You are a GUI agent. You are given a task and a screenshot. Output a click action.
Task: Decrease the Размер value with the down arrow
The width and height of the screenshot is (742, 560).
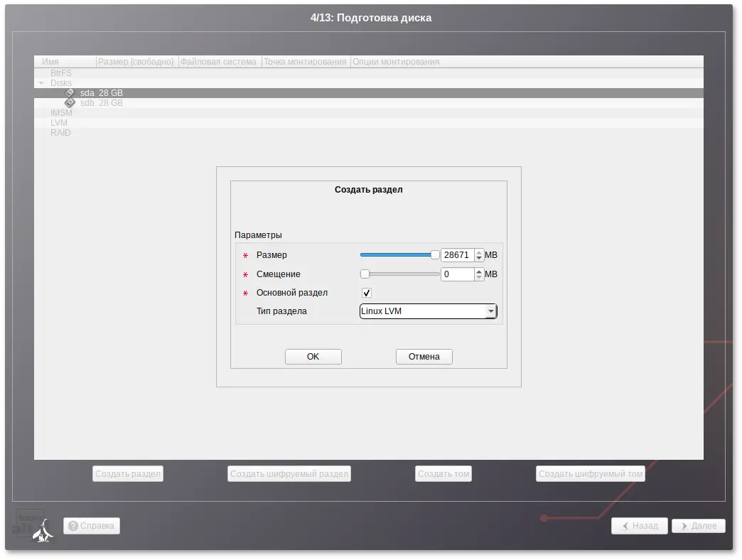point(479,258)
